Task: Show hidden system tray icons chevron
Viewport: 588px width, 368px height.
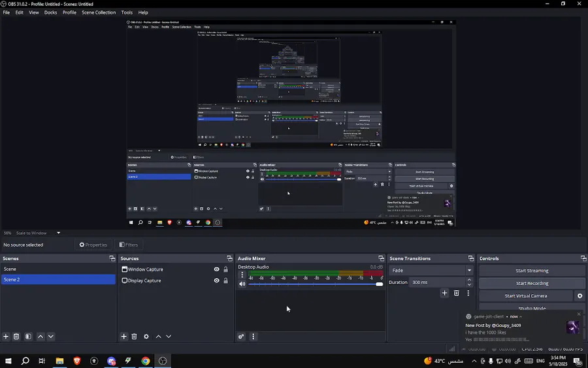Action: pyautogui.click(x=474, y=361)
